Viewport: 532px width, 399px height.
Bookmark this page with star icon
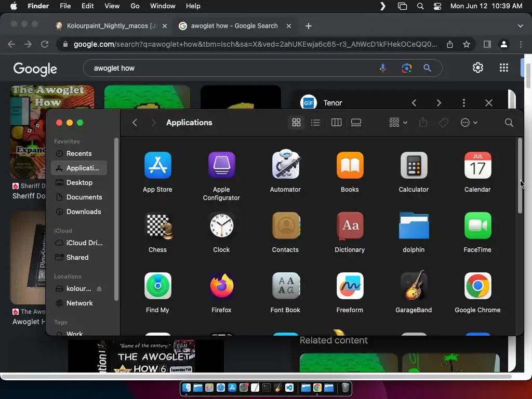point(467,44)
